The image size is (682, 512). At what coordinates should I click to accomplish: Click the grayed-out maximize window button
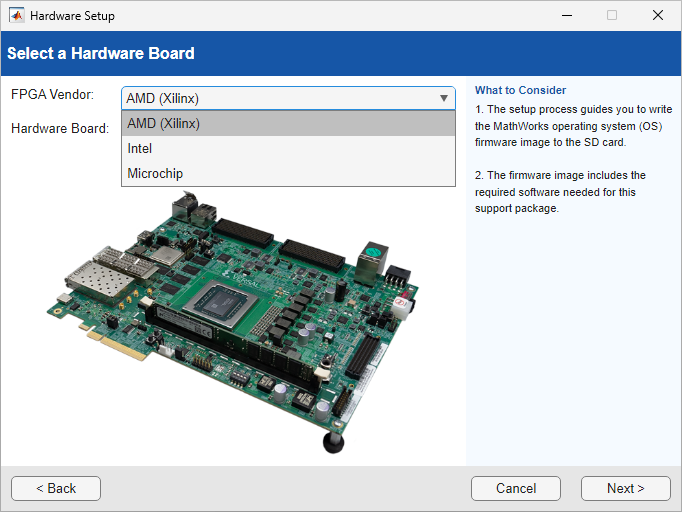(x=612, y=16)
